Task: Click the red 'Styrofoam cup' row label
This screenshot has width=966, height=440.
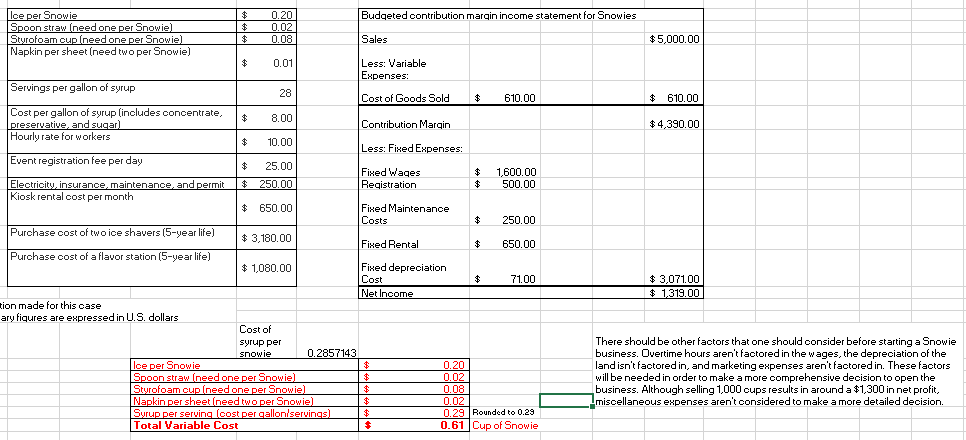Action: click(x=245, y=389)
